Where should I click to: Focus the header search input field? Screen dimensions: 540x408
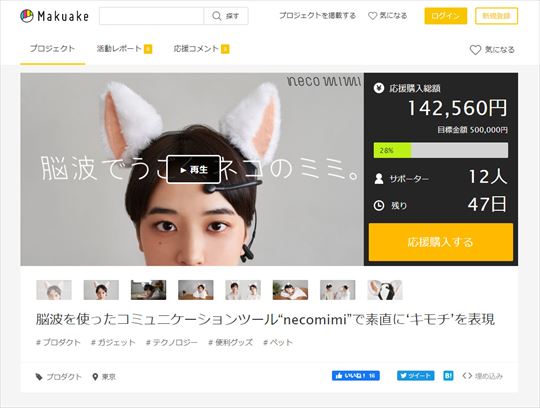(x=152, y=16)
